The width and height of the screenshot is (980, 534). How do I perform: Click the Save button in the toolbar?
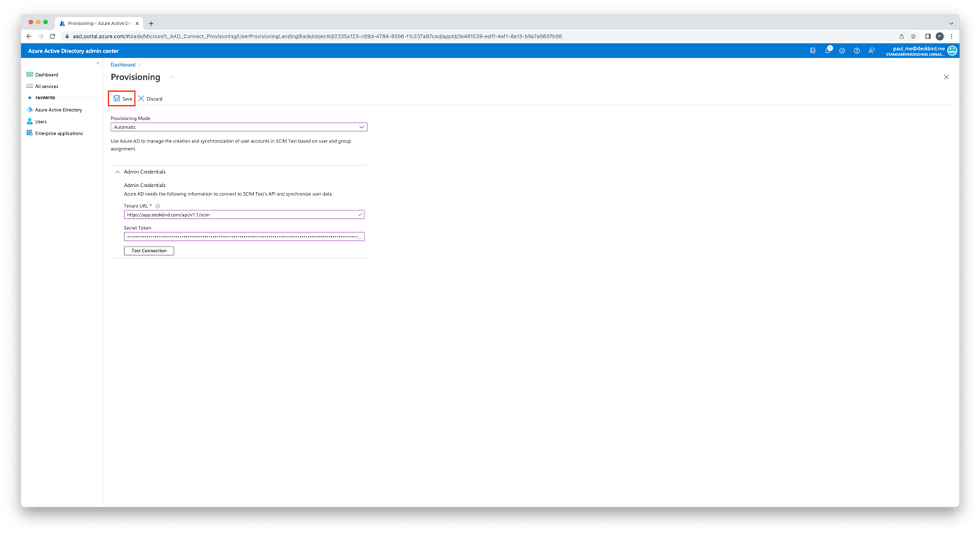click(x=122, y=99)
